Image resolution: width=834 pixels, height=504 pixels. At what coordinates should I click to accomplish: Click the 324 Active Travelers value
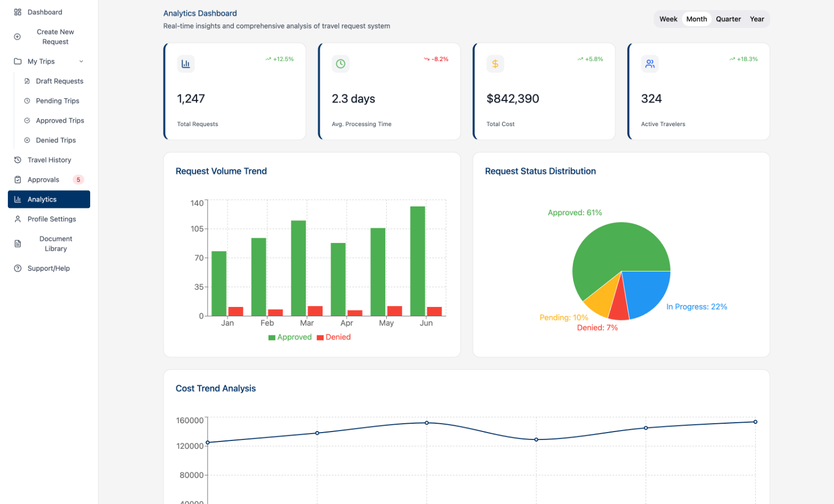click(x=651, y=99)
